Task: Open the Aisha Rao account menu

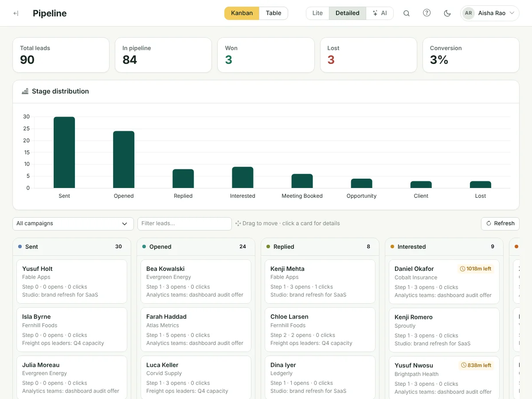Action: (x=489, y=13)
